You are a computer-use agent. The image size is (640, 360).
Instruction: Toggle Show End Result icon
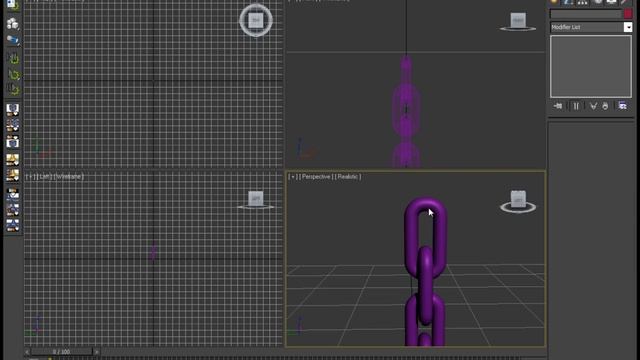click(576, 106)
